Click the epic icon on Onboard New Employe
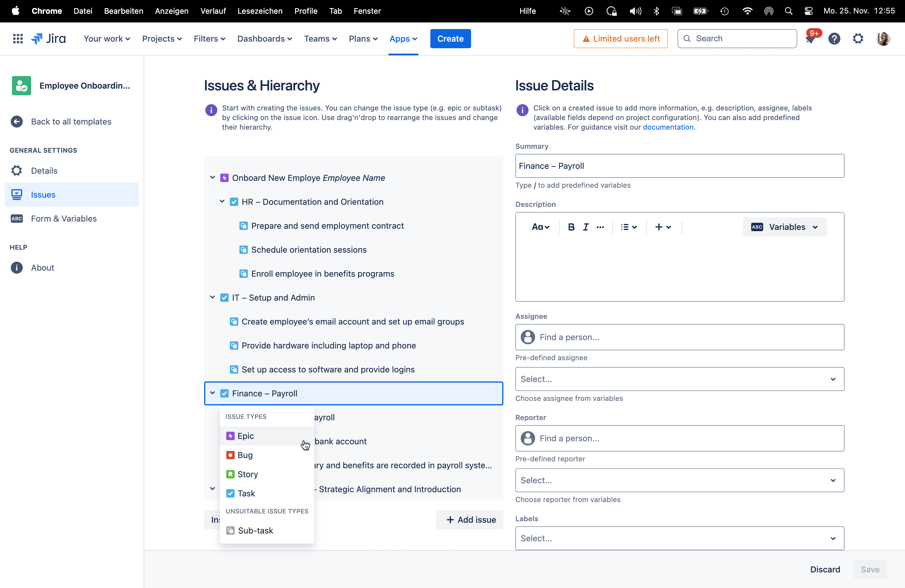Image resolution: width=905 pixels, height=588 pixels. tap(224, 178)
